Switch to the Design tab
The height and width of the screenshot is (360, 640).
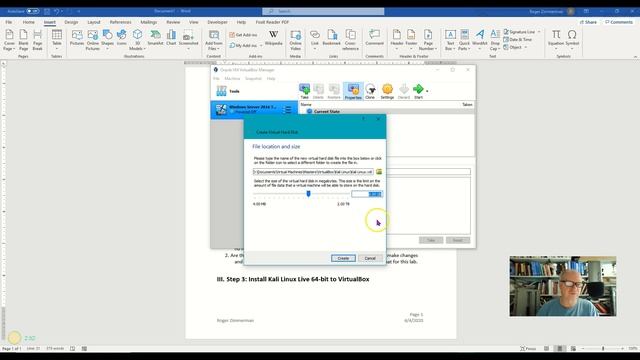coord(71,22)
